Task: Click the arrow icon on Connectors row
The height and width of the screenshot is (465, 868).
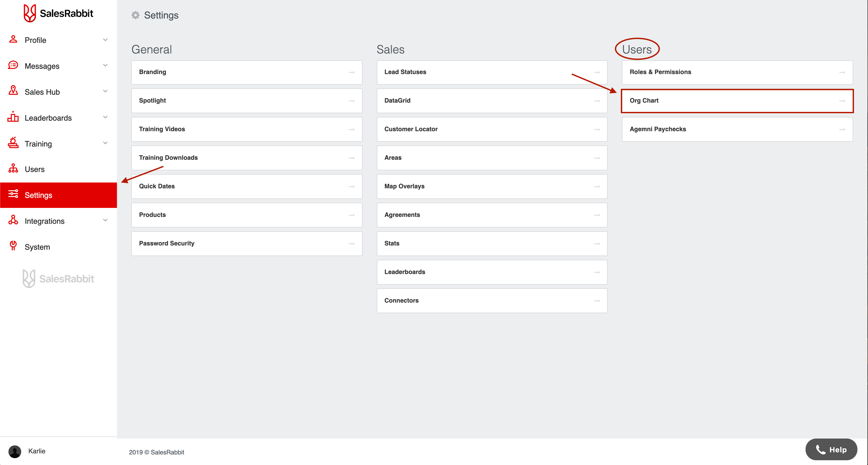Action: (x=597, y=301)
